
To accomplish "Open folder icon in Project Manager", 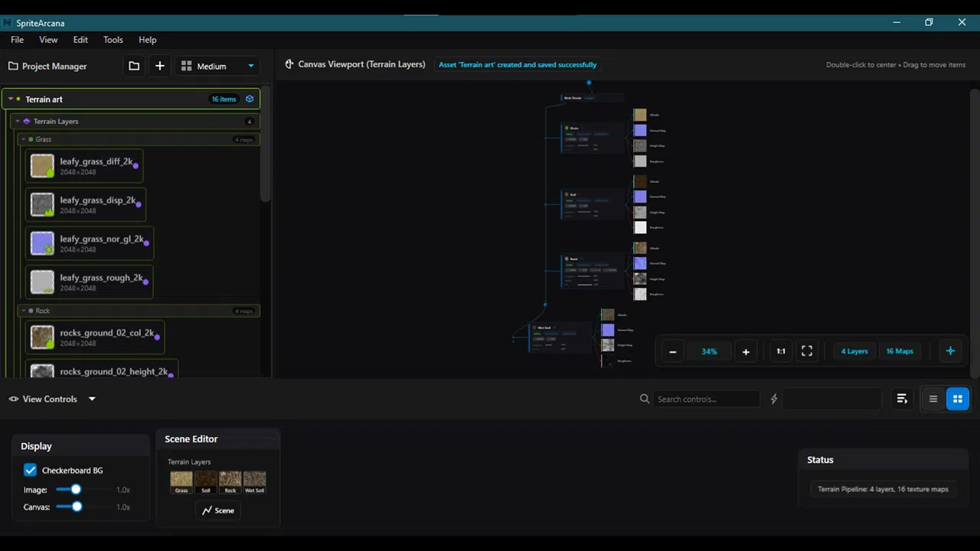I will pyautogui.click(x=134, y=66).
